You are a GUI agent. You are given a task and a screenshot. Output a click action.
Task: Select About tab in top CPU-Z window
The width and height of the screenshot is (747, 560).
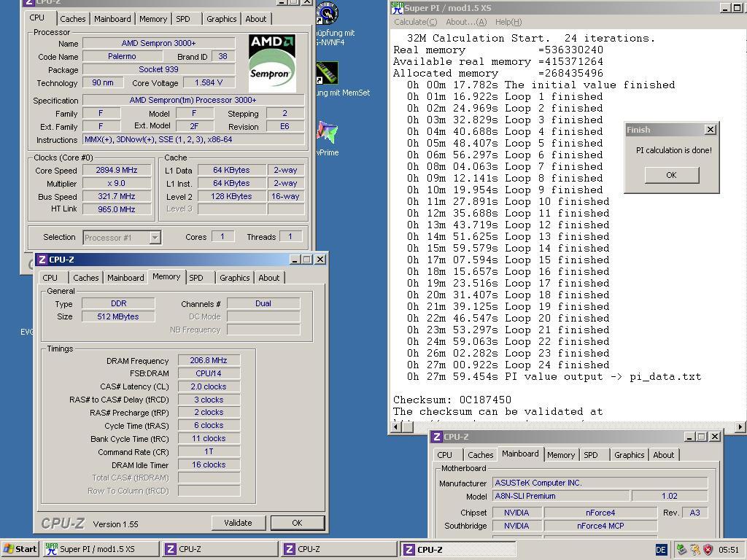(256, 19)
